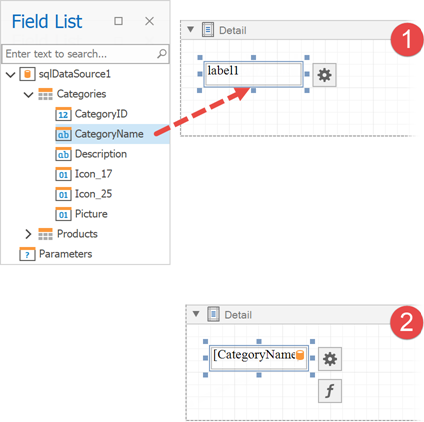Image resolution: width=424 pixels, height=422 pixels.
Task: Click the Field List panel title
Action: coord(47,22)
